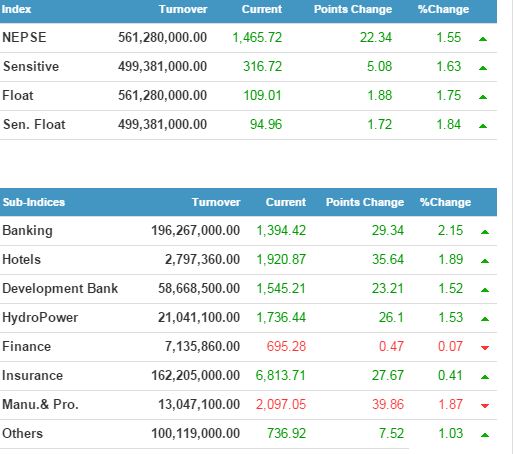
Task: Click the %Change header in Index table
Action: [443, 9]
